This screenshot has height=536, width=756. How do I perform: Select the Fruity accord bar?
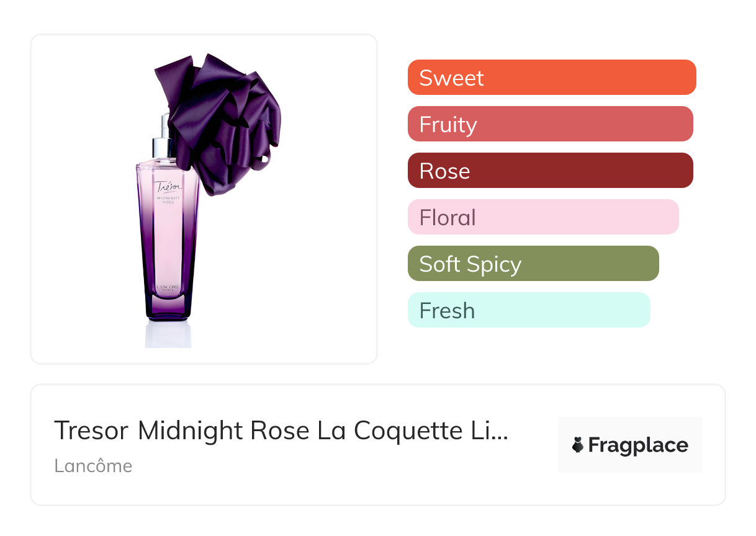pos(550,124)
